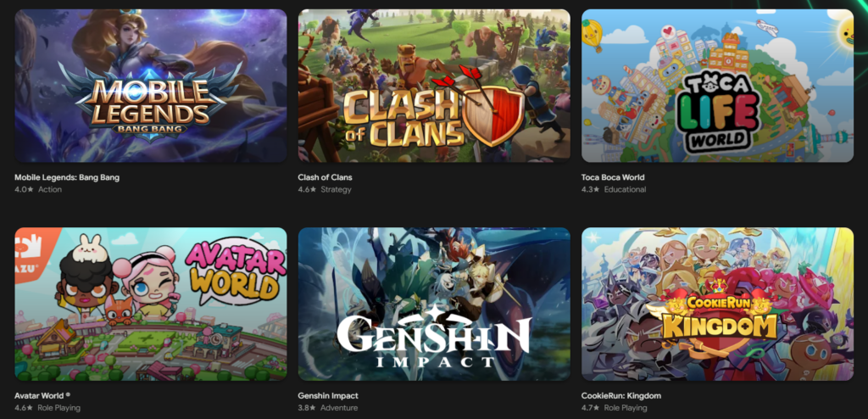Open the Mobile Legends: Bang Bang banner
Viewport: 868px width, 419px height.
coord(151,86)
